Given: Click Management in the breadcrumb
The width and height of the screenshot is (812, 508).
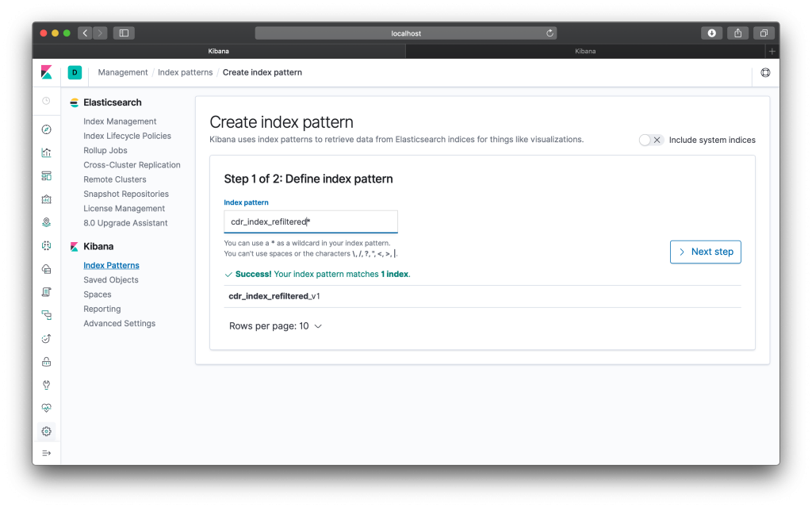Looking at the screenshot, I should click(x=123, y=72).
